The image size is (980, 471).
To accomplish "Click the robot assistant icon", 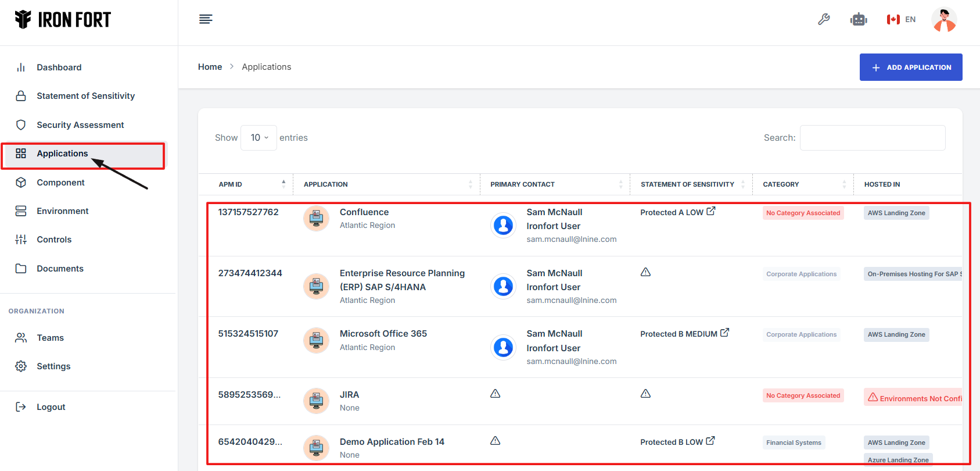I will (858, 19).
